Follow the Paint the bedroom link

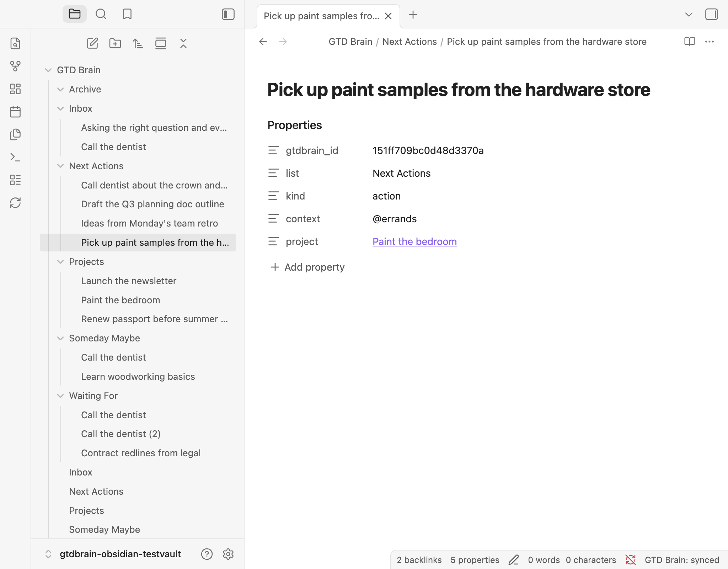(414, 241)
